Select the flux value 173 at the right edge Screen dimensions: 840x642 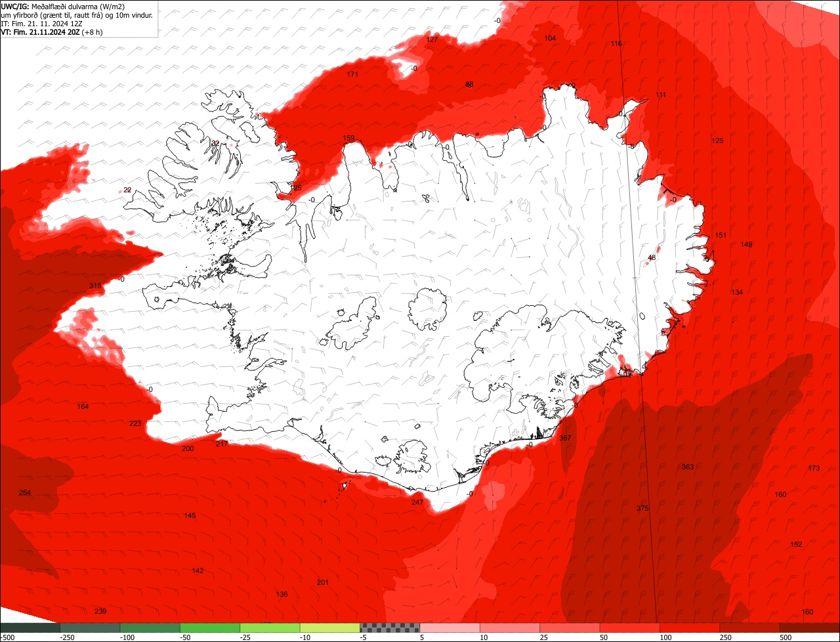[814, 468]
